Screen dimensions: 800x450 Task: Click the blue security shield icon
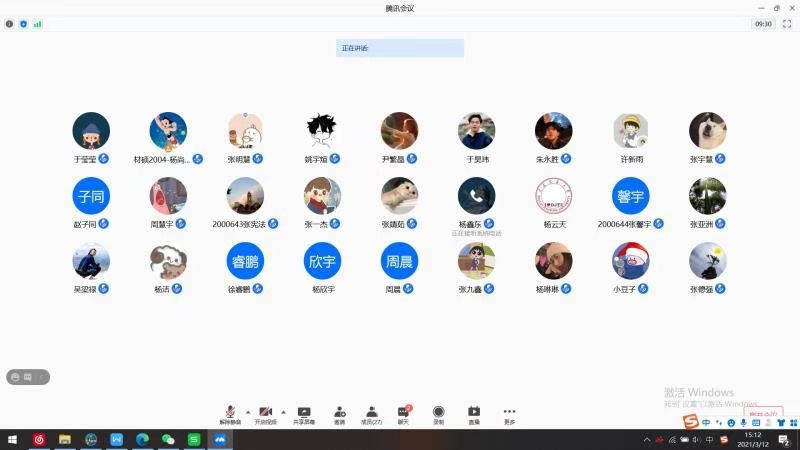23,23
